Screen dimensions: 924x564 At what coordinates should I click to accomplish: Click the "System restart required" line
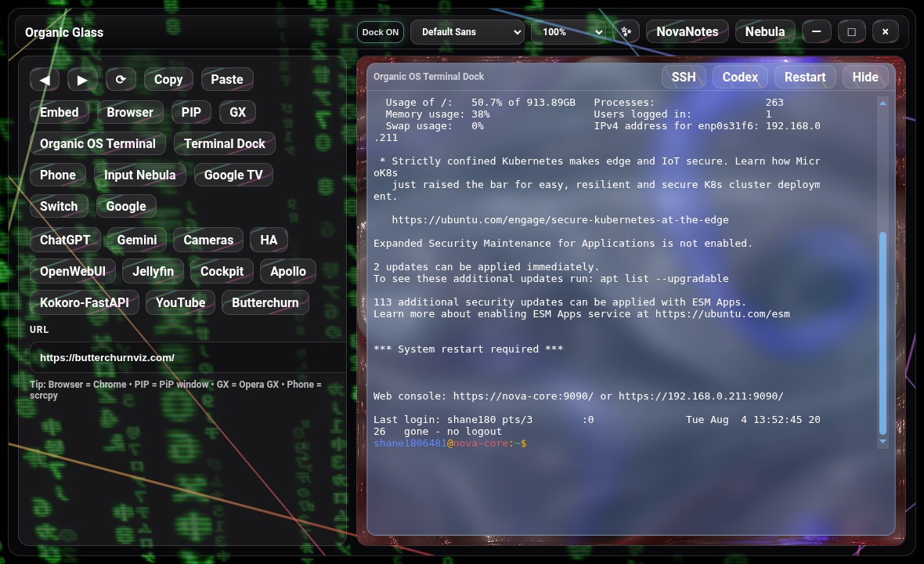(468, 349)
